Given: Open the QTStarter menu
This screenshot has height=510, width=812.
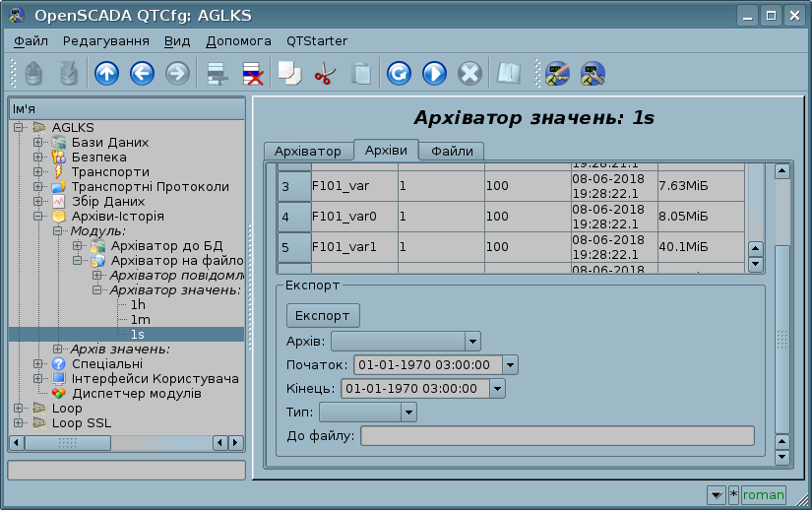Looking at the screenshot, I should point(317,41).
